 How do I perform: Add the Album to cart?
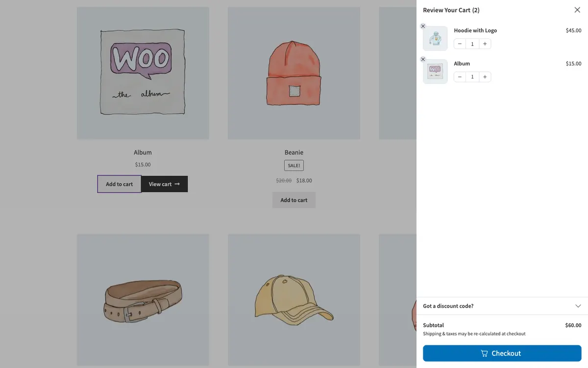tap(119, 184)
